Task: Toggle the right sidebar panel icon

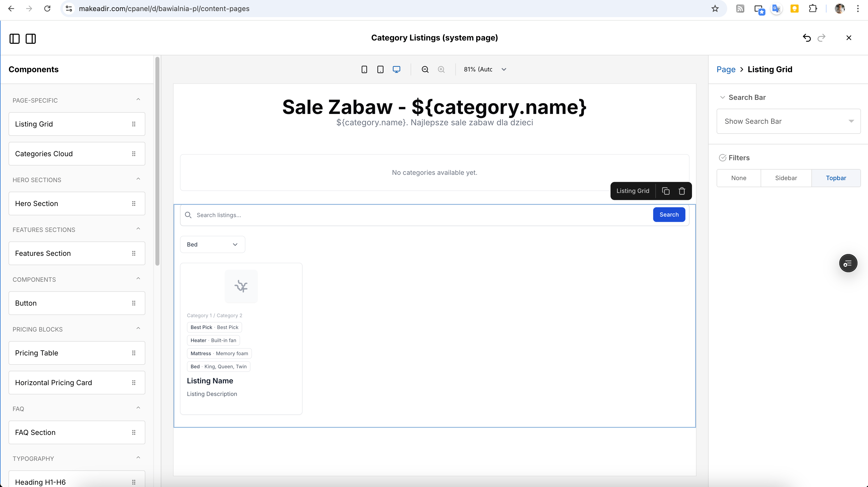Action: coord(31,39)
